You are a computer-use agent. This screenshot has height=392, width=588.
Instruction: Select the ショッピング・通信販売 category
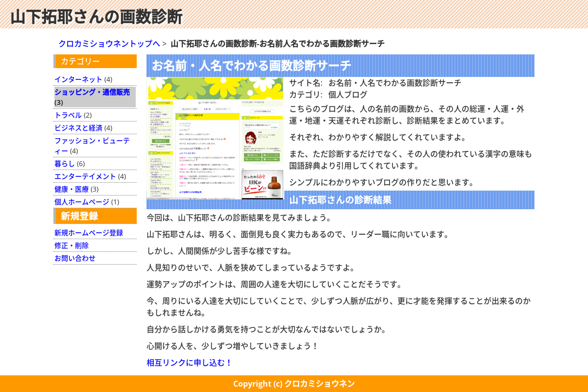[92, 92]
